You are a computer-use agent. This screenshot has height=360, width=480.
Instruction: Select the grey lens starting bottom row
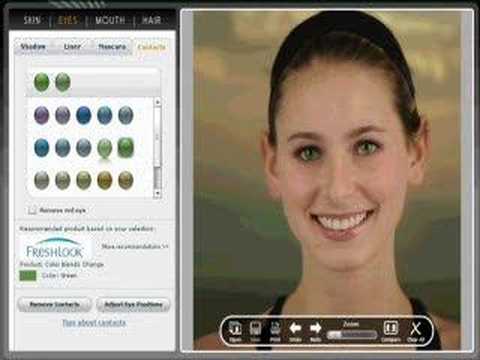pyautogui.click(x=42, y=180)
